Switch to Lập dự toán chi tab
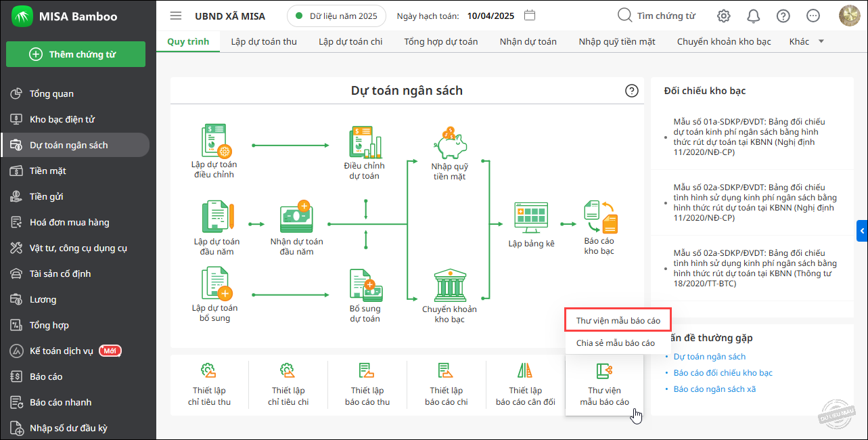This screenshot has height=440, width=868. coord(350,41)
